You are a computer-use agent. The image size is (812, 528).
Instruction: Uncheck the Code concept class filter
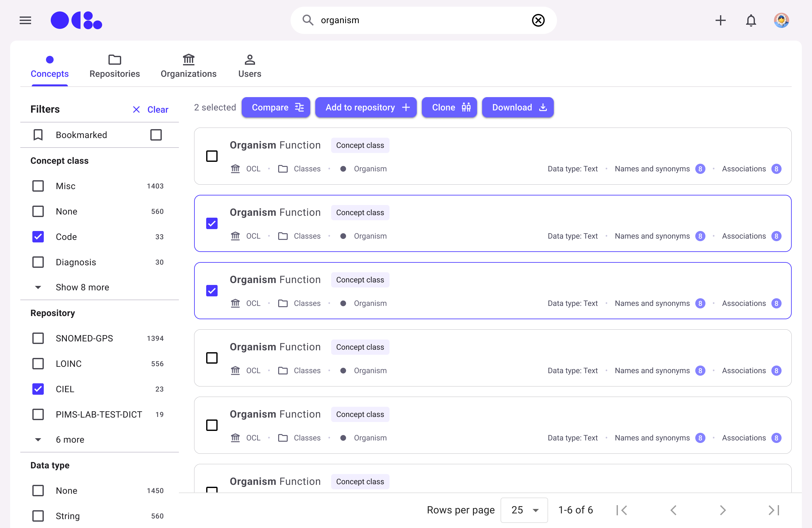[x=38, y=236]
